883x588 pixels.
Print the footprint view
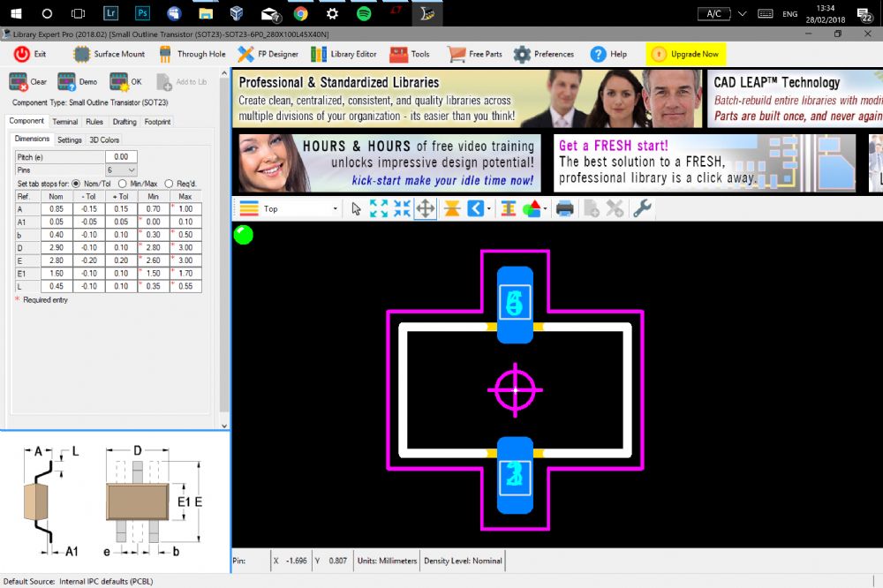pyautogui.click(x=564, y=209)
